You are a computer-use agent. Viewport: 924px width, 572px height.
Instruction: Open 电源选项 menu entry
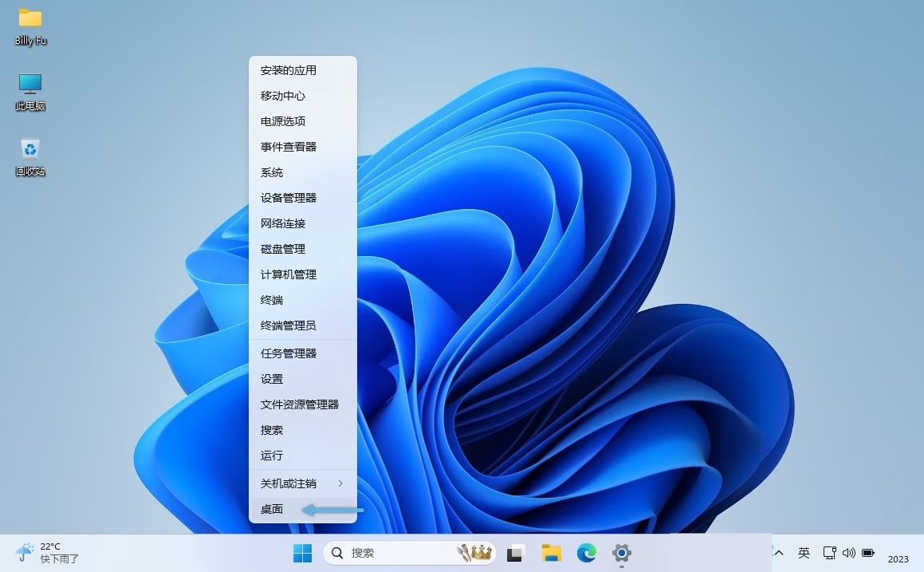[x=303, y=121]
